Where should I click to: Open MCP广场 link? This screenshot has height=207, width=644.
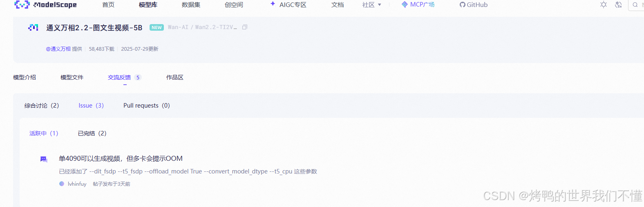[418, 4]
